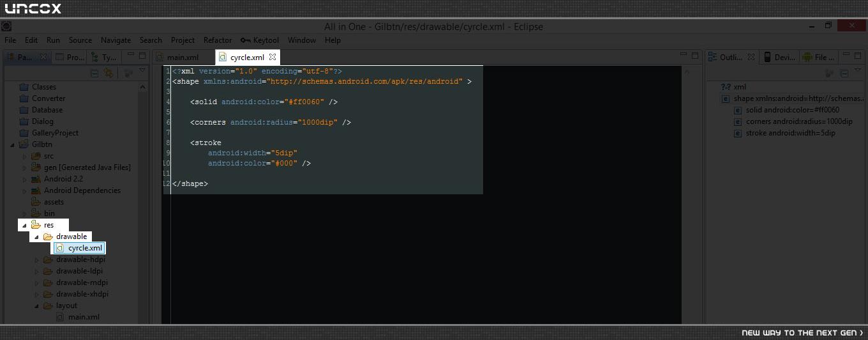The width and height of the screenshot is (868, 340).
Task: Expand the drawable-ldpi folder
Action: click(x=36, y=271)
